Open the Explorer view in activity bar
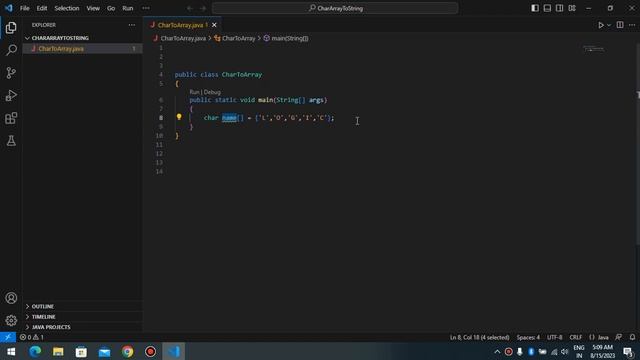The image size is (640, 360). 11,28
